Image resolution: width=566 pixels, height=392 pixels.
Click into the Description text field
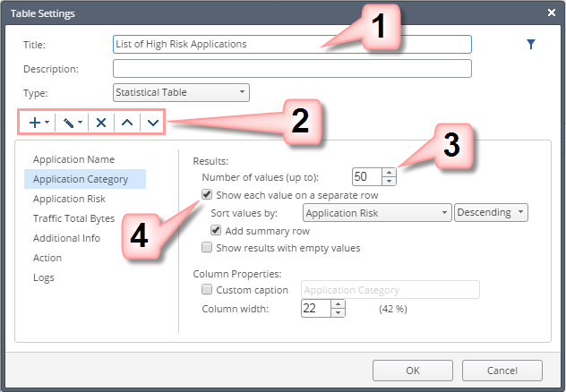[292, 69]
